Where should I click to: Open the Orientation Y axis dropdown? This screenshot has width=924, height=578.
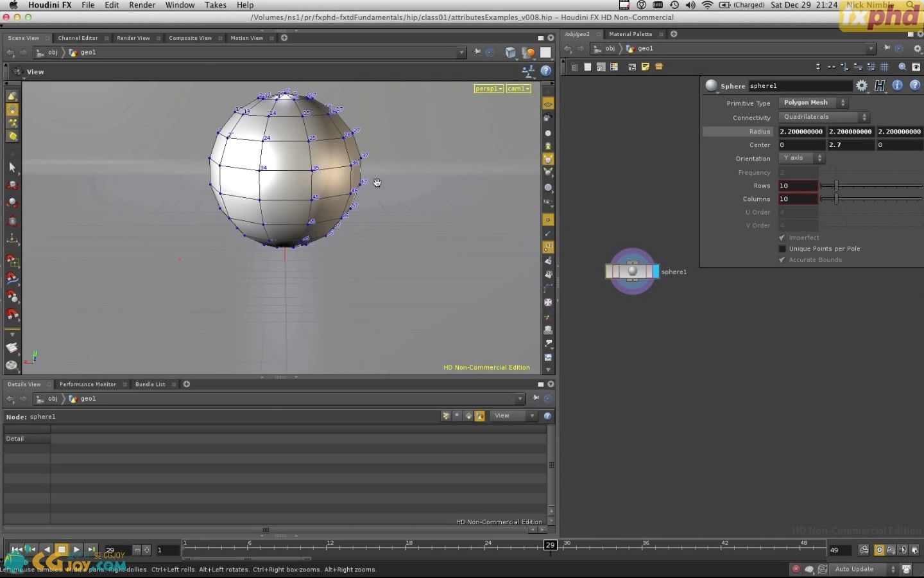click(801, 158)
